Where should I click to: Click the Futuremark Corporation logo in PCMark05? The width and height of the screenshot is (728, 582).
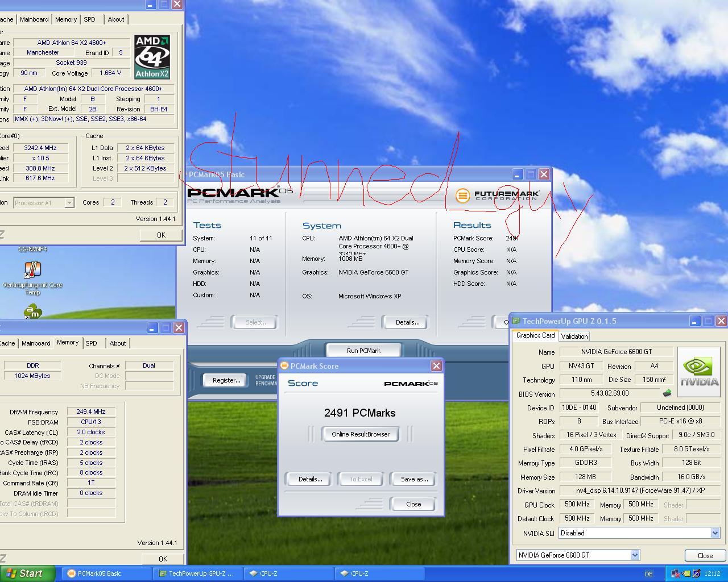[x=498, y=196]
